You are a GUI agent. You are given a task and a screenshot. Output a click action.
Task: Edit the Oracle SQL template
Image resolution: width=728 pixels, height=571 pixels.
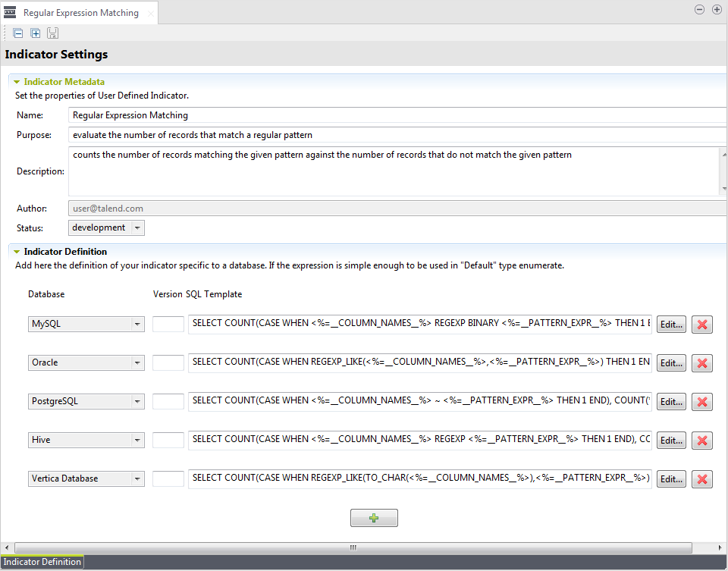670,362
